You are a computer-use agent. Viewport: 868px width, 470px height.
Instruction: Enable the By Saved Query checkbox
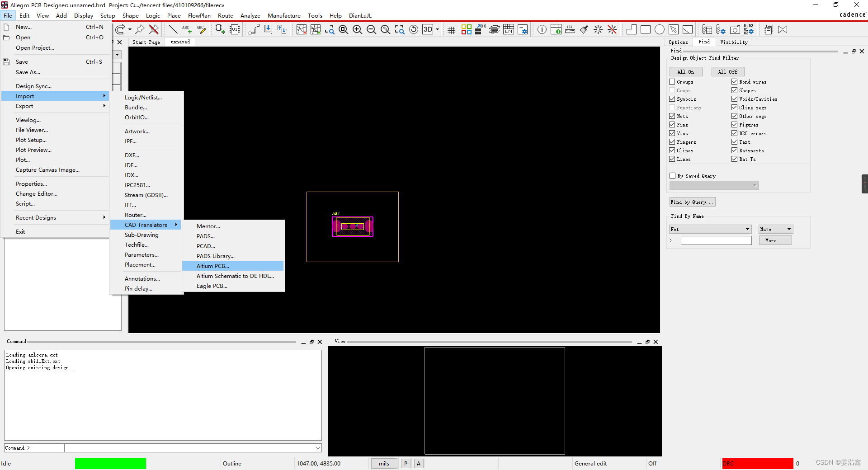click(x=673, y=176)
